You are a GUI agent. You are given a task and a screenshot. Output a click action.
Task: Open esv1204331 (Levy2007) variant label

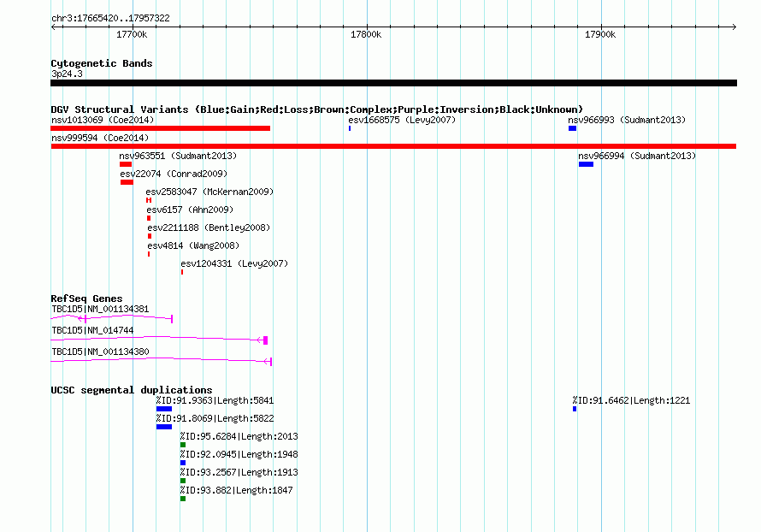coord(234,263)
